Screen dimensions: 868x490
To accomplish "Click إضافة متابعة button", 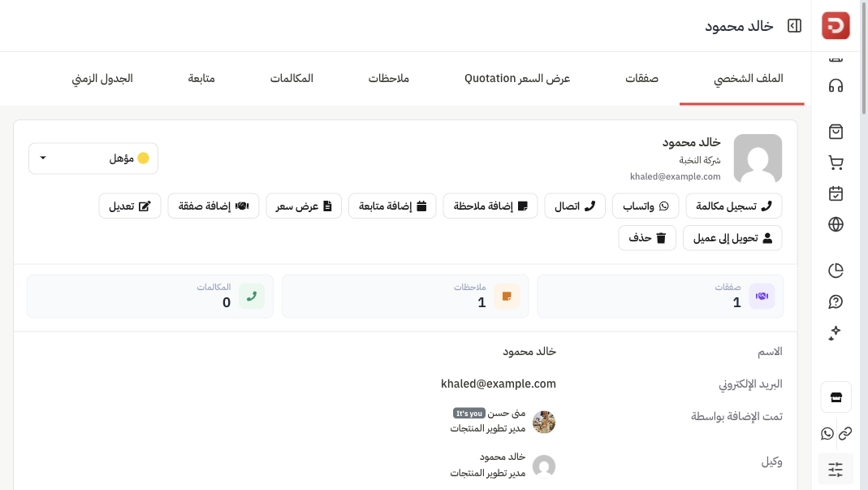I will 392,206.
